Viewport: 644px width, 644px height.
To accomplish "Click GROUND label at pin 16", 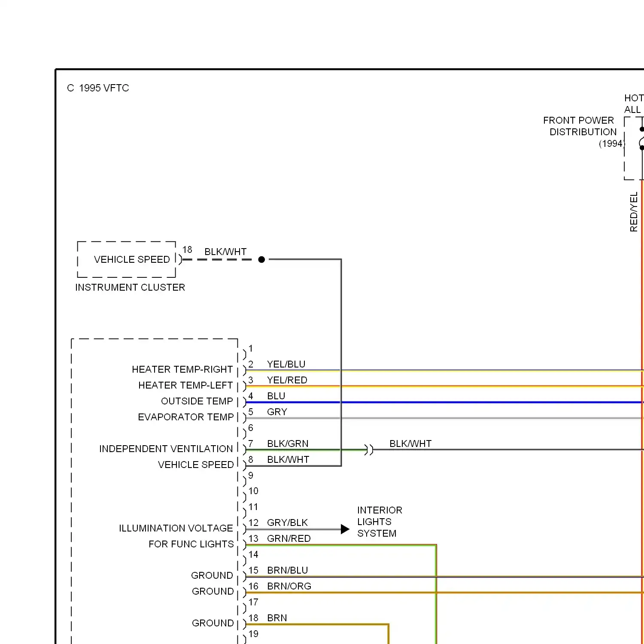I will pos(213,591).
